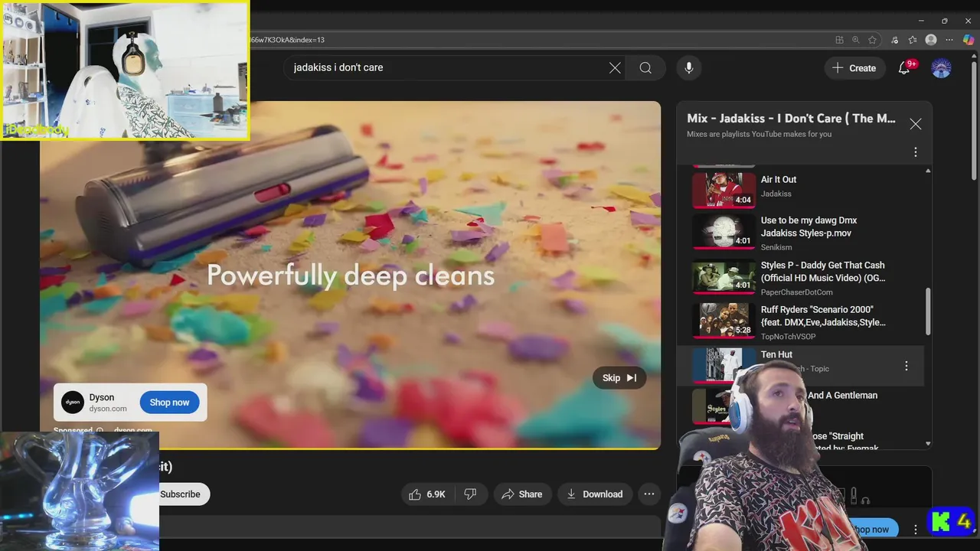Click the Daddy Get That Cash thumbnail
The width and height of the screenshot is (980, 551).
[x=724, y=277]
